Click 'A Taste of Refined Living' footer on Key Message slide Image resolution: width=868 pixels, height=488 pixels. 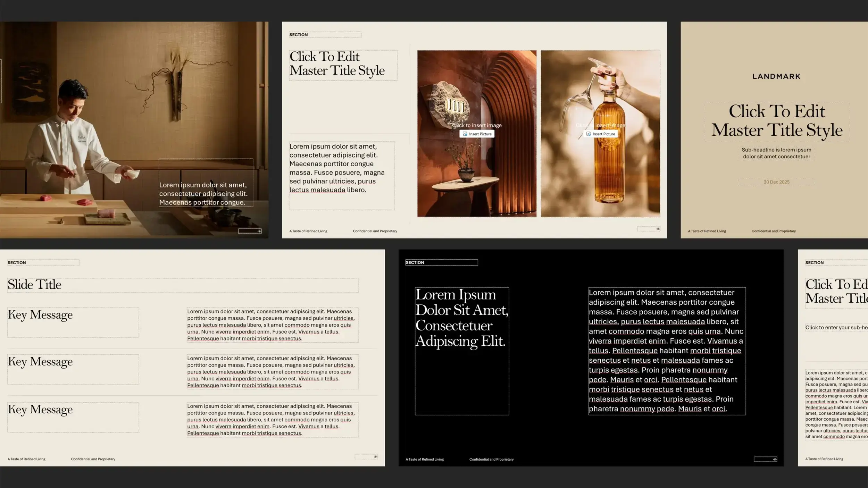point(26,459)
